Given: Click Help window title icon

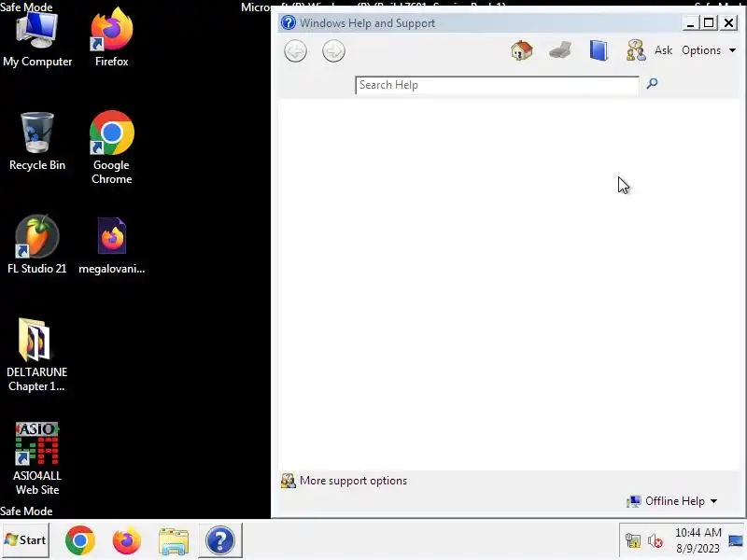Looking at the screenshot, I should pos(289,22).
